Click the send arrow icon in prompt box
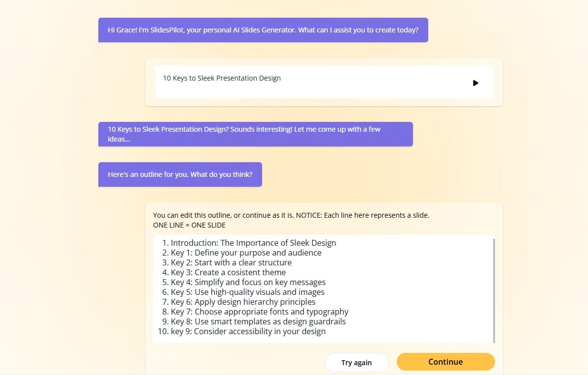 [x=475, y=83]
